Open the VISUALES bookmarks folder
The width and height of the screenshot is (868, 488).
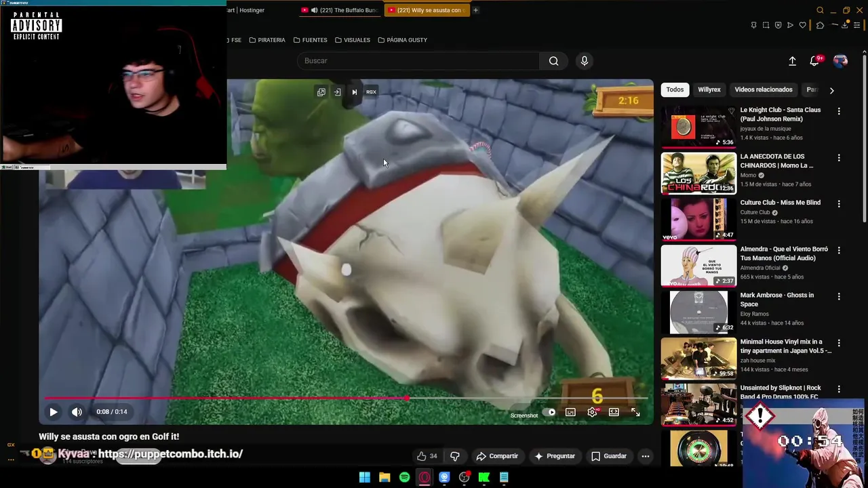coord(353,40)
